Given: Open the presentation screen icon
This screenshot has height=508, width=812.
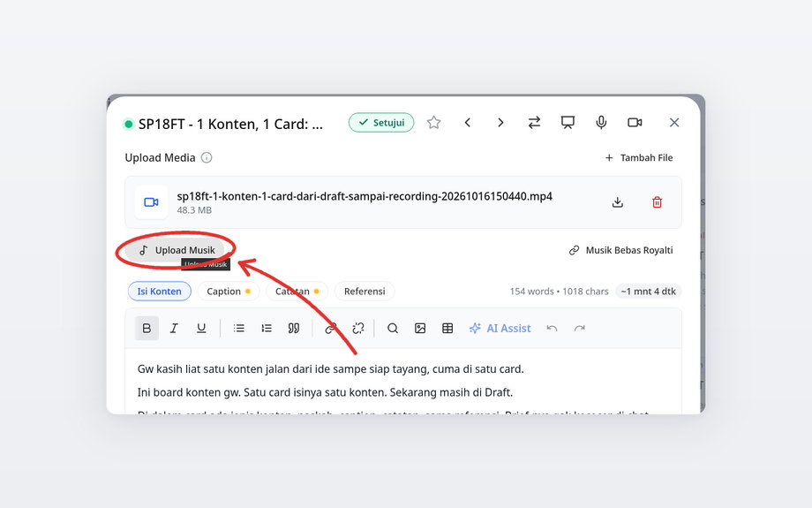Looking at the screenshot, I should [x=568, y=123].
